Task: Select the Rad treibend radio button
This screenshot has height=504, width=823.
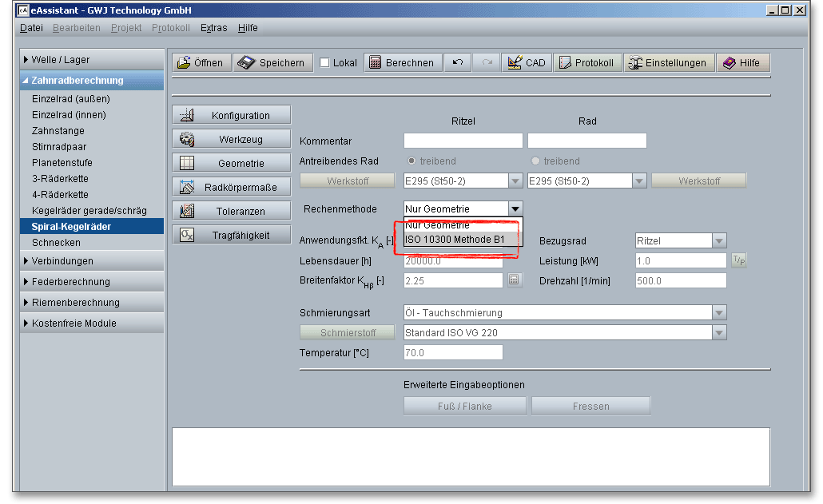Action: click(x=535, y=161)
